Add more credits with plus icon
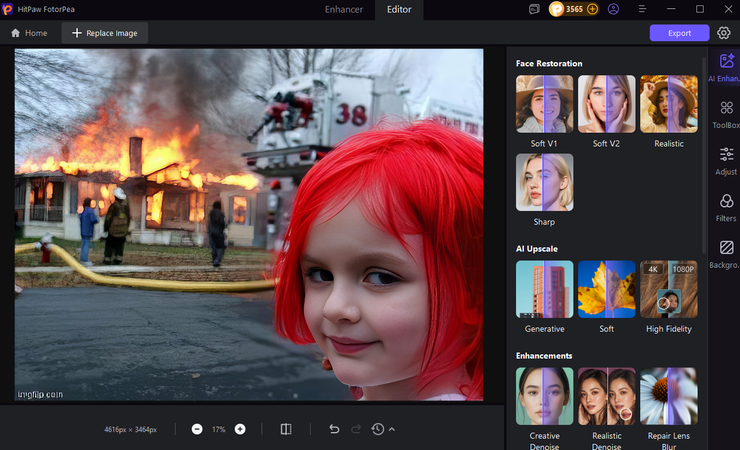This screenshot has width=740, height=450. point(592,9)
